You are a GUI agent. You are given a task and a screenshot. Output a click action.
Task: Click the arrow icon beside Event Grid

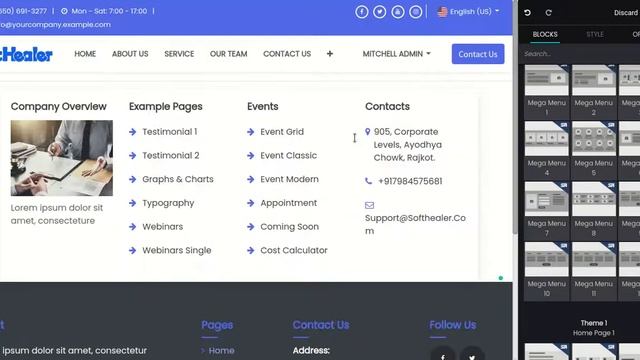click(x=251, y=132)
